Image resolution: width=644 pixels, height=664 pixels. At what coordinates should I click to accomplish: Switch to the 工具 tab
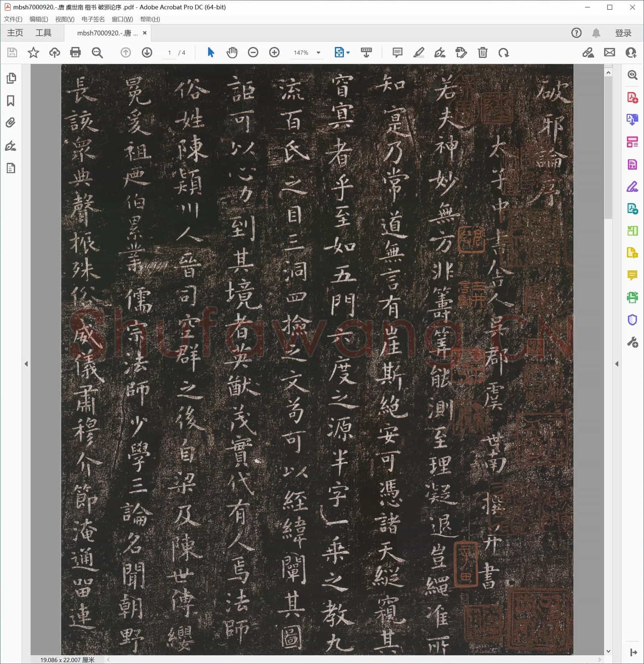point(43,33)
